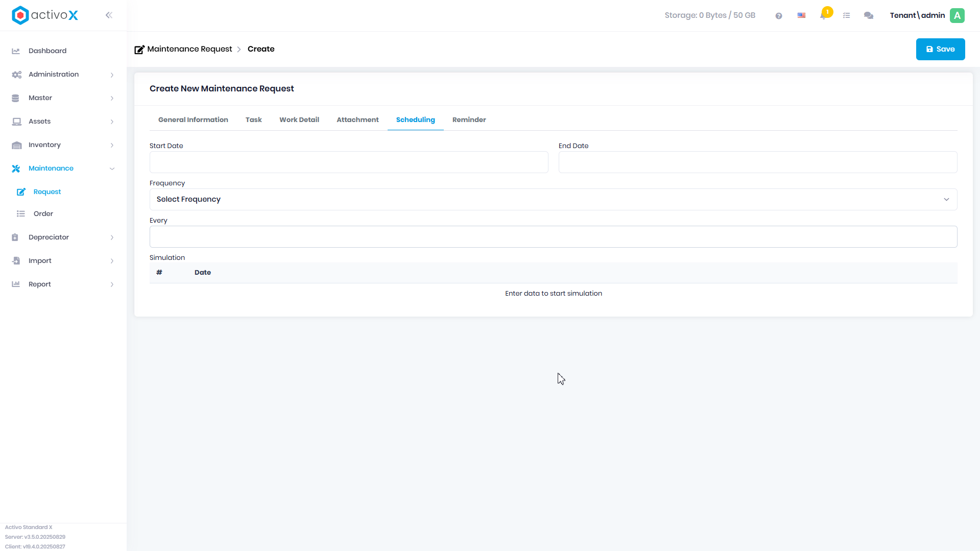This screenshot has width=980, height=551.
Task: Click the Storage usage text
Action: coord(709,15)
